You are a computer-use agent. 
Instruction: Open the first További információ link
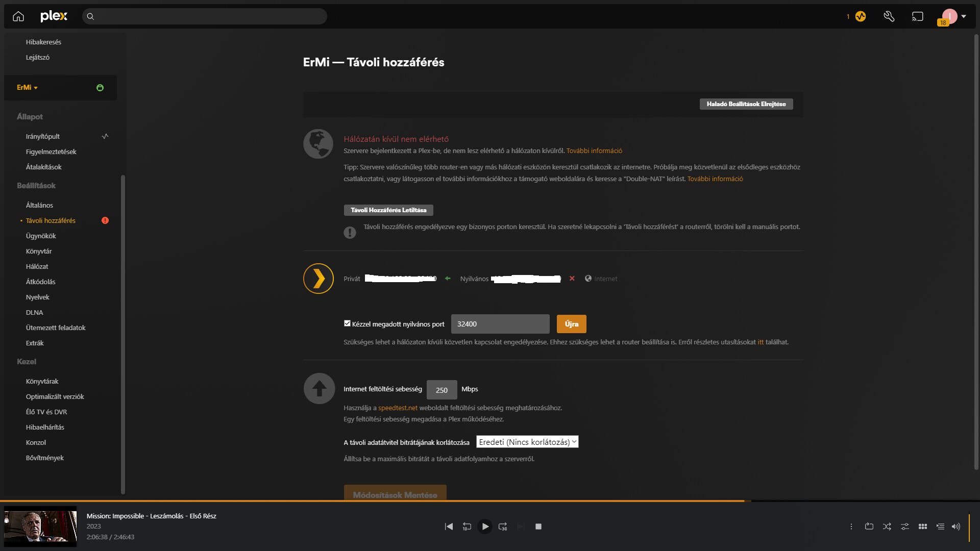(x=594, y=151)
